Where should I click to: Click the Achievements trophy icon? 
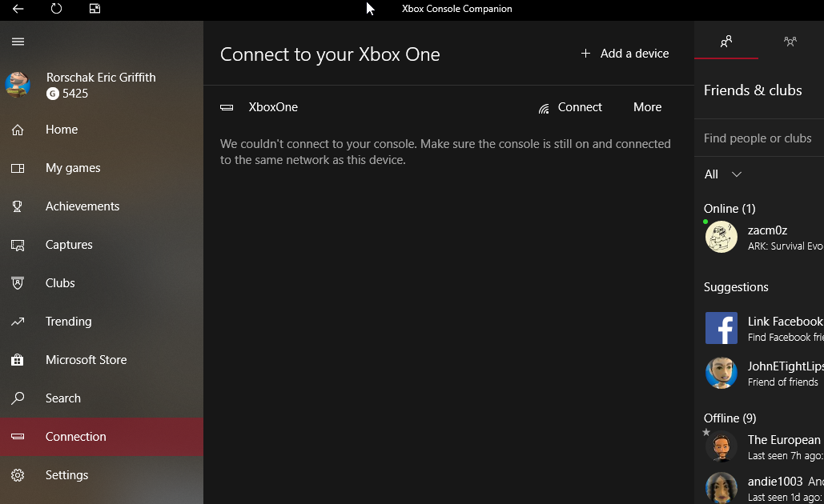[x=18, y=206]
